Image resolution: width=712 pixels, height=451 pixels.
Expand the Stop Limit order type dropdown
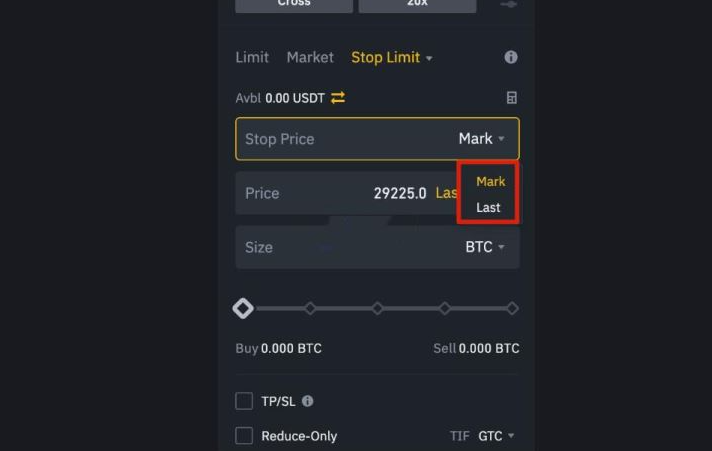coord(392,58)
